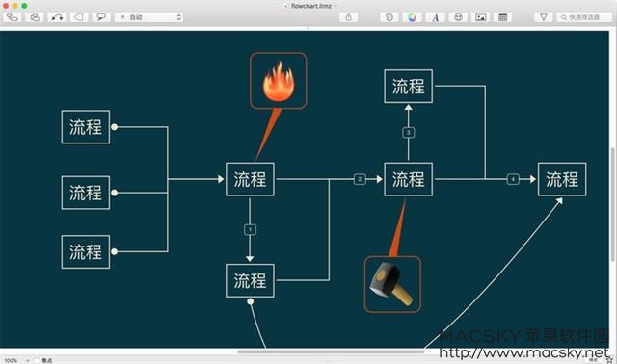Select the hammer image callout node
617x364 pixels.
392,284
